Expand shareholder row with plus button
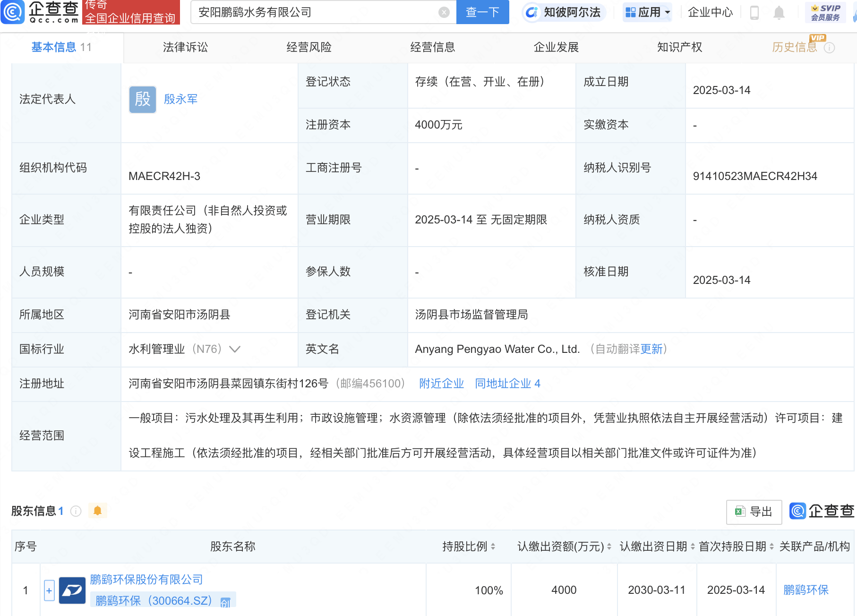Viewport: 857px width, 616px height. pyautogui.click(x=49, y=590)
